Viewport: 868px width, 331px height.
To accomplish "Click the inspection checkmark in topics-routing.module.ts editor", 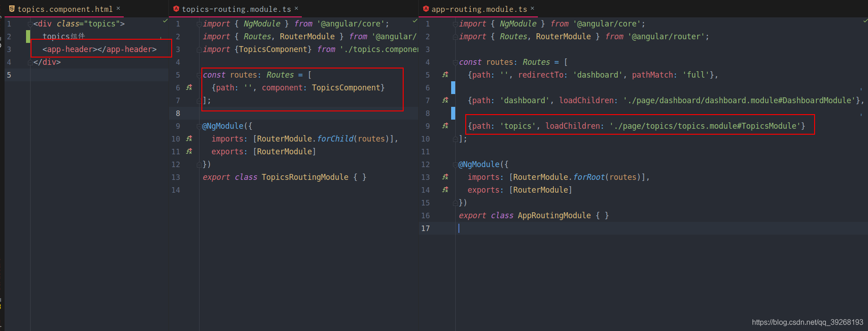I will tap(415, 21).
